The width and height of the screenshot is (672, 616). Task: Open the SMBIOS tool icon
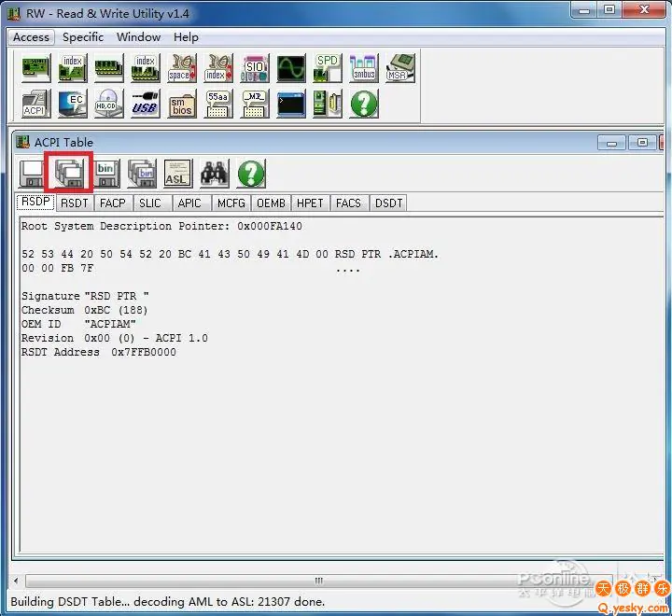click(x=181, y=104)
